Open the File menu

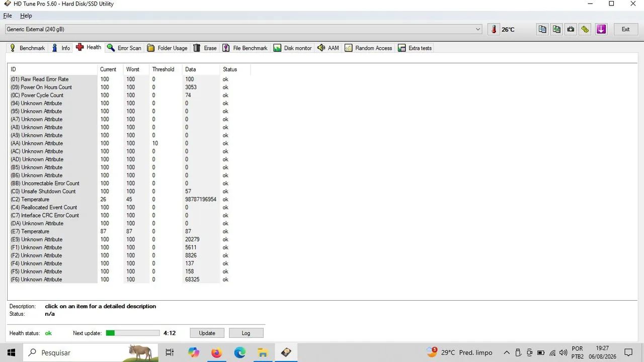coord(8,16)
